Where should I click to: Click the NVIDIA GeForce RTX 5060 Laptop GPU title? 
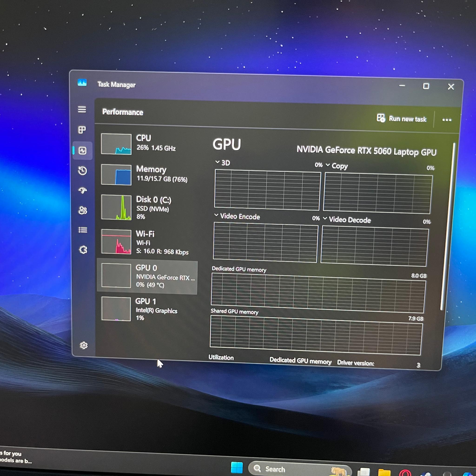(366, 151)
